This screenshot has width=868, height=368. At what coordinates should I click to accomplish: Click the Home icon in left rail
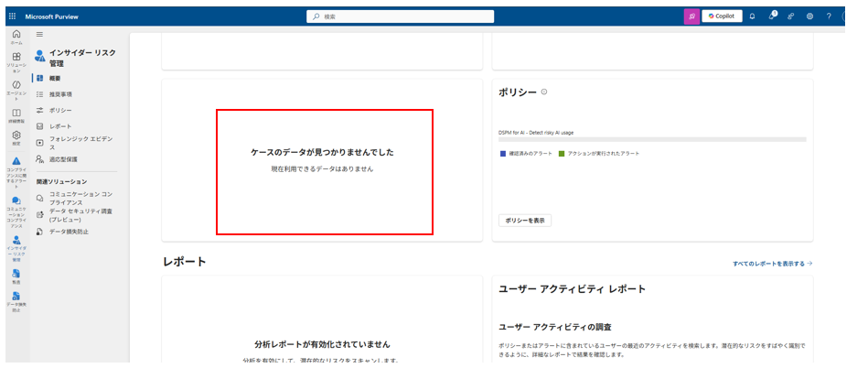click(16, 37)
